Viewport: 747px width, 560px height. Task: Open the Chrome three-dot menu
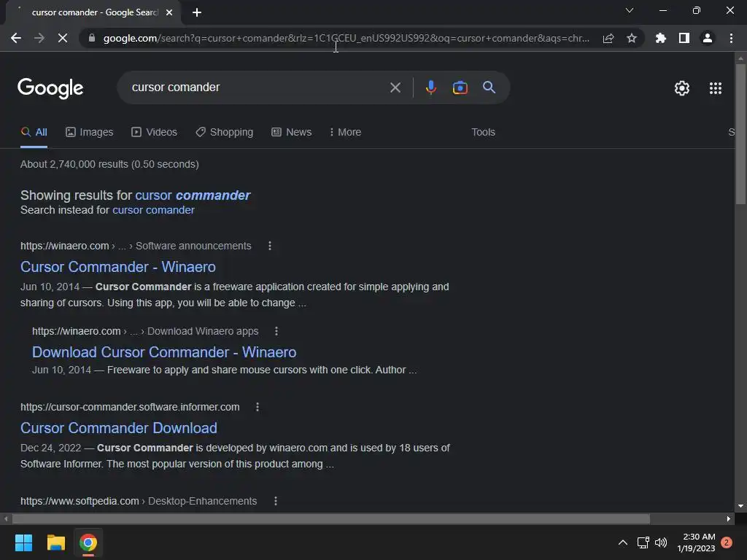coord(731,38)
